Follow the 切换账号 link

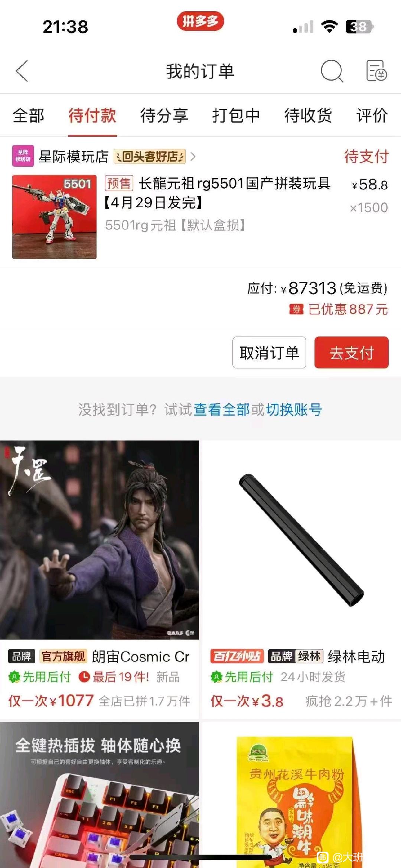pyautogui.click(x=293, y=410)
